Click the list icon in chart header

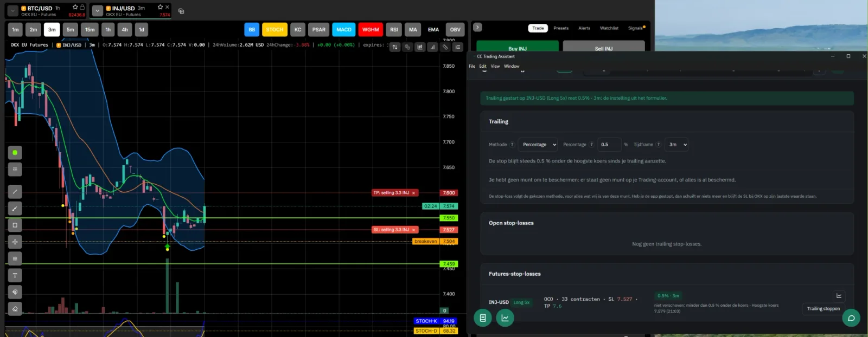pyautogui.click(x=458, y=47)
